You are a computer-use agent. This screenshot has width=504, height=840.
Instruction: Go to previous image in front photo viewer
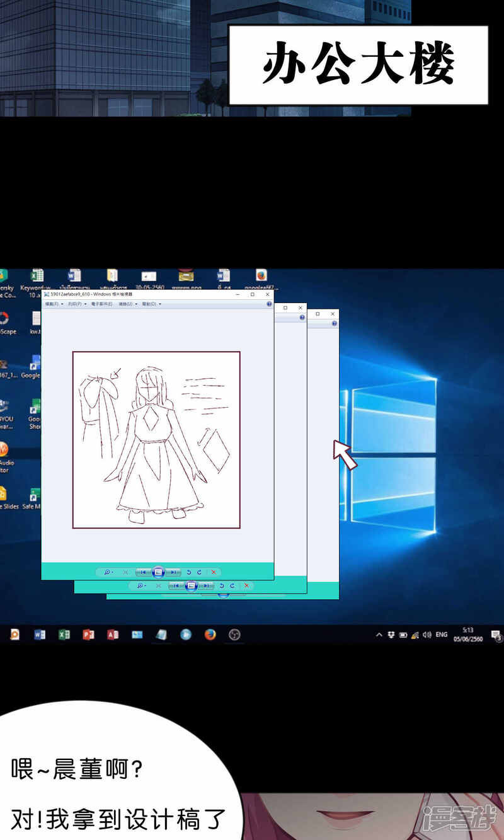(144, 572)
